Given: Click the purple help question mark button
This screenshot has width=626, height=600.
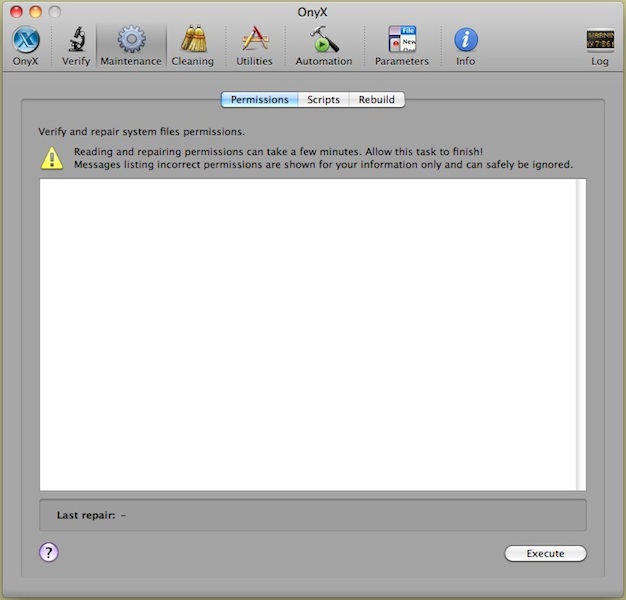Looking at the screenshot, I should pyautogui.click(x=49, y=552).
